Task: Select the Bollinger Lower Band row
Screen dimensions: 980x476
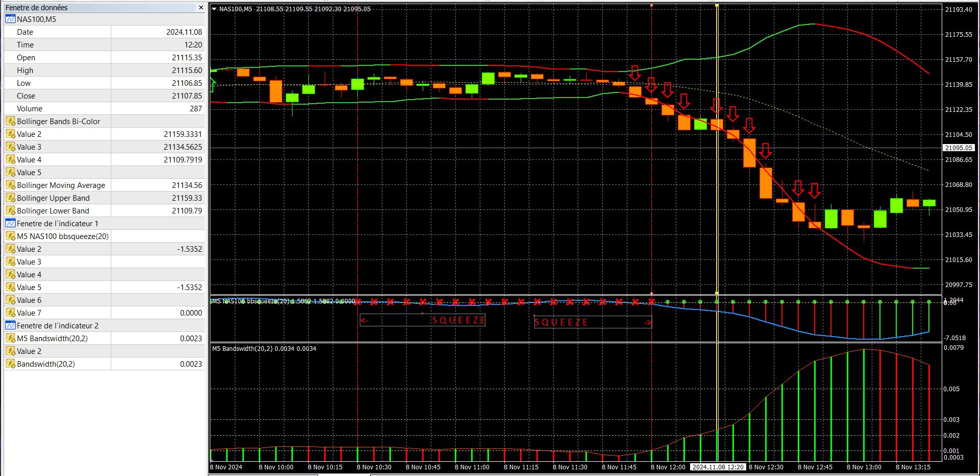Action: point(105,210)
